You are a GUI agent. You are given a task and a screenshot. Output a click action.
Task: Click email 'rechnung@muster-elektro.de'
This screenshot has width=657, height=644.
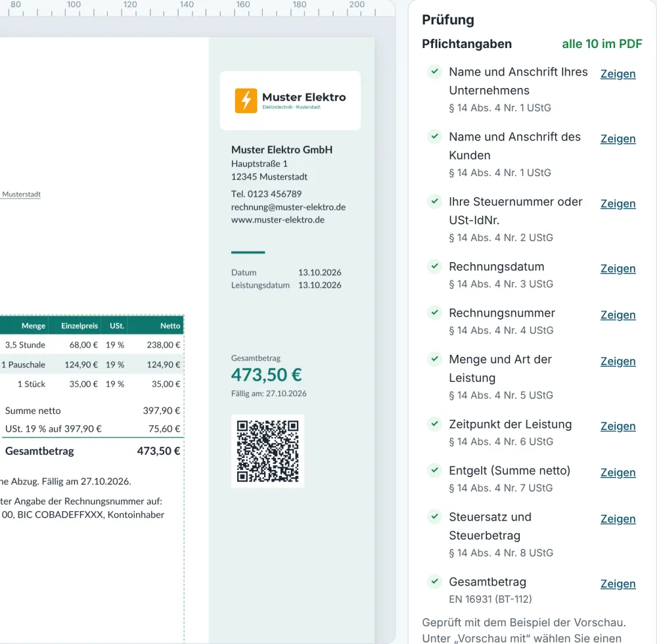tap(288, 207)
